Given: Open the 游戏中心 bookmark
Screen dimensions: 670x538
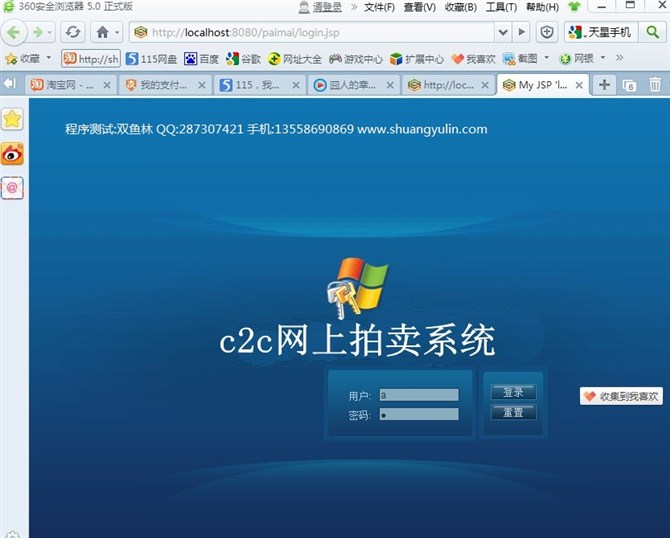Looking at the screenshot, I should coord(356,59).
